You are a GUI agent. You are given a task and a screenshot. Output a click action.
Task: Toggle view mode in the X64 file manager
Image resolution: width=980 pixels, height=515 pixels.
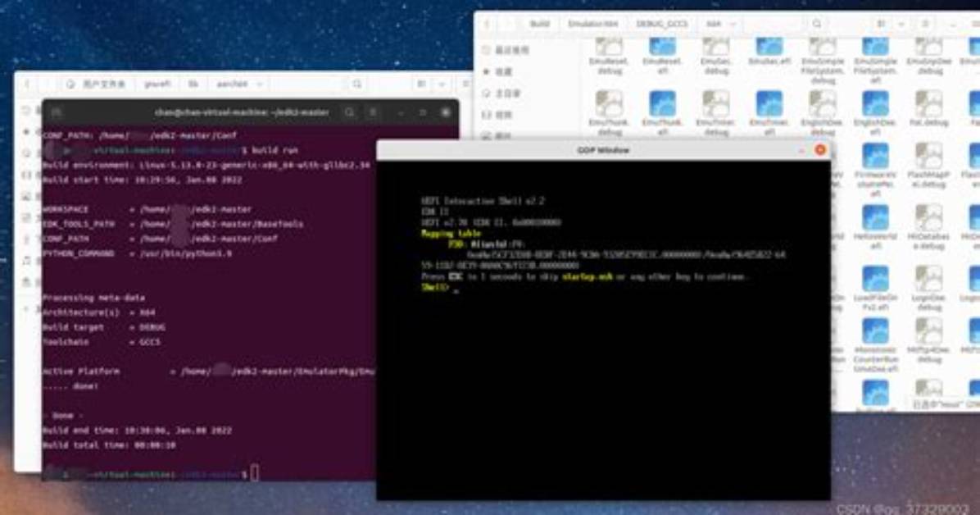881,24
